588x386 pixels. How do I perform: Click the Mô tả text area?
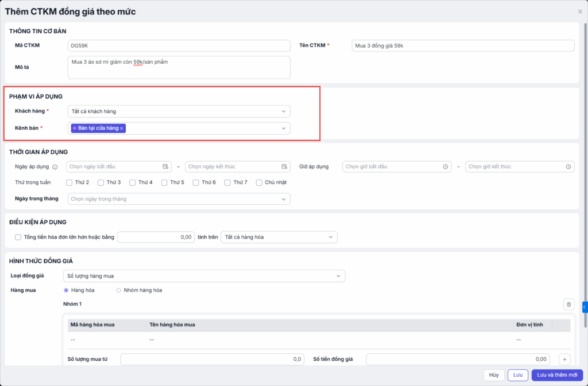179,67
